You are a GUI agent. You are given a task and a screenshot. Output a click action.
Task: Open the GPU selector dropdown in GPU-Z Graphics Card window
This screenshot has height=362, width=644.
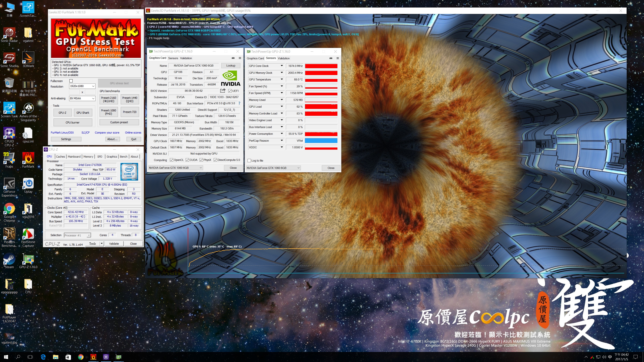point(175,168)
